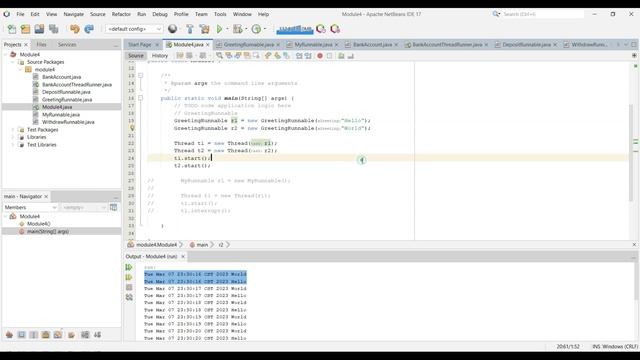Click the Debug Project toolbar icon
Image resolution: width=640 pixels, height=360 pixels.
237,29
